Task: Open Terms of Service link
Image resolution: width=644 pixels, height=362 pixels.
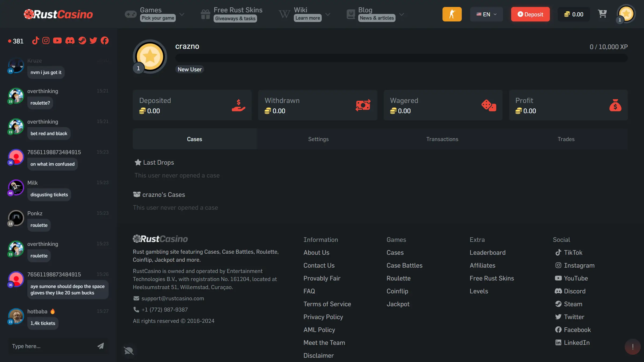Action: click(x=327, y=304)
